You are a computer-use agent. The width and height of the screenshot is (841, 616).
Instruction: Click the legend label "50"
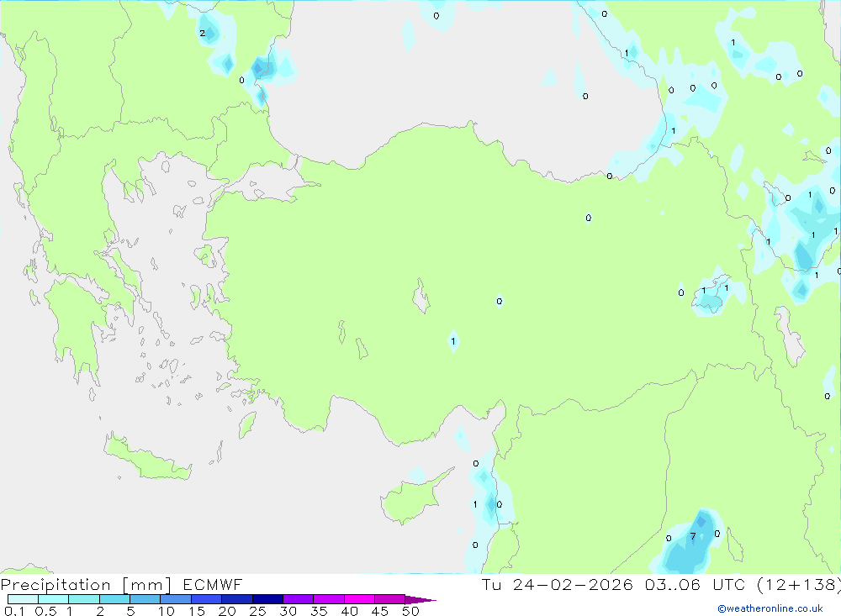pos(411,611)
